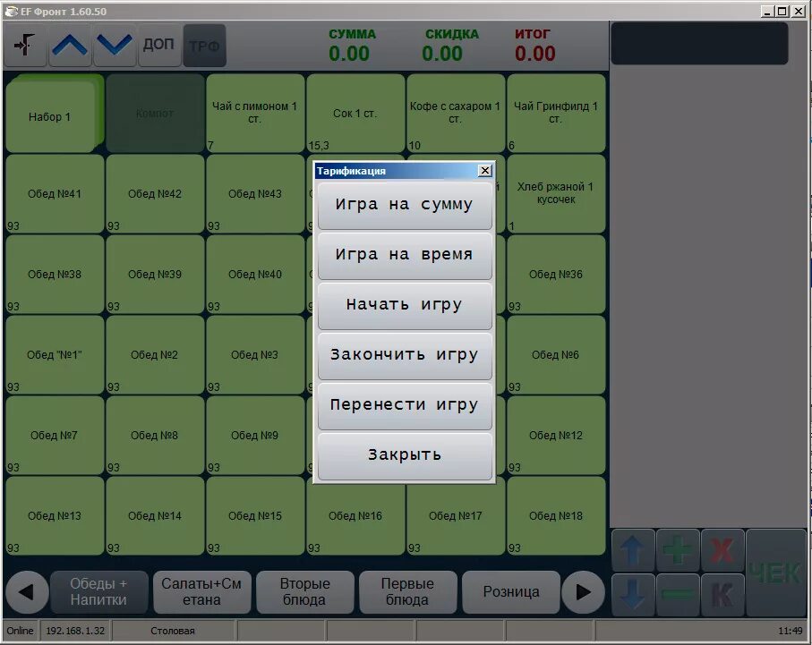This screenshot has height=645, width=812.
Task: Select the dimmed Компот tile
Action: [155, 114]
